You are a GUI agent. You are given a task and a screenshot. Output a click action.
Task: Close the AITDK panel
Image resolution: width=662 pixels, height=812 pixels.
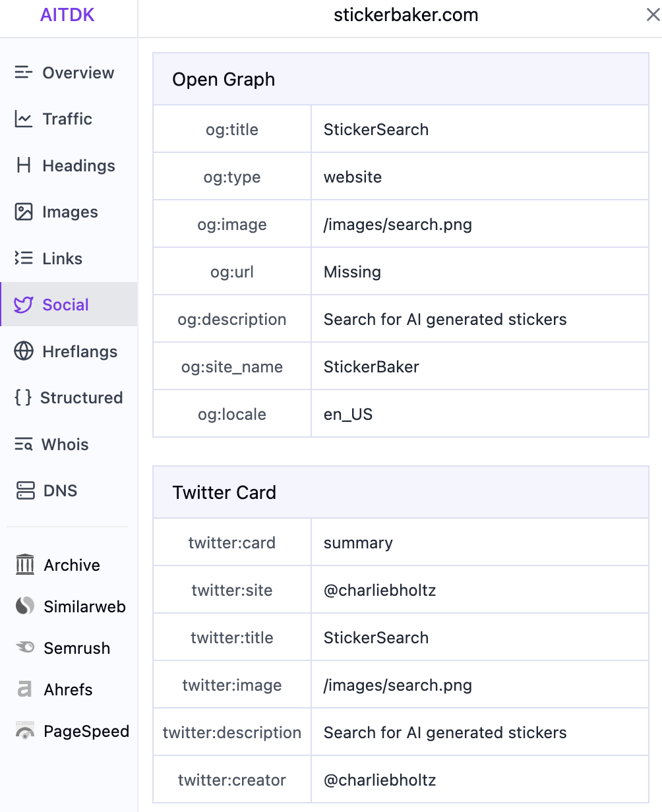(652, 15)
